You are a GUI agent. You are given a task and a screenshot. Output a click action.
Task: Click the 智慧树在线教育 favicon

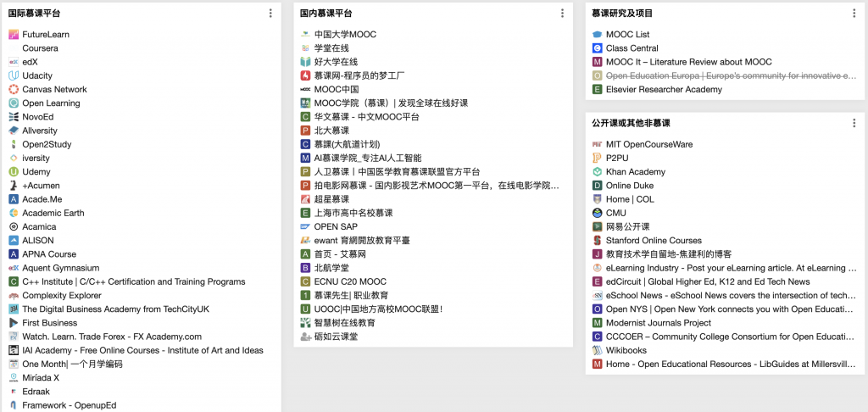point(305,323)
